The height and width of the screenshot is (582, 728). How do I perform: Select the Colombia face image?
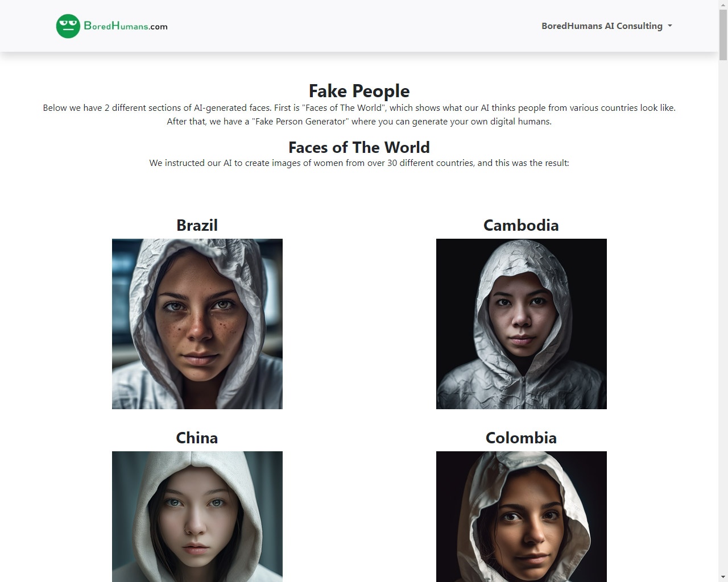(522, 517)
